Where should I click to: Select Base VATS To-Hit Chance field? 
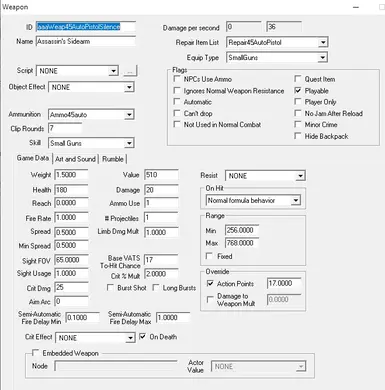point(161,260)
